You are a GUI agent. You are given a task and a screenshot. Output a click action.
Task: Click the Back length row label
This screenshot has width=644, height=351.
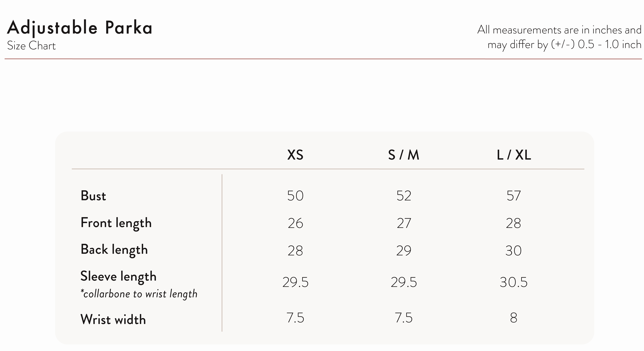coord(114,250)
